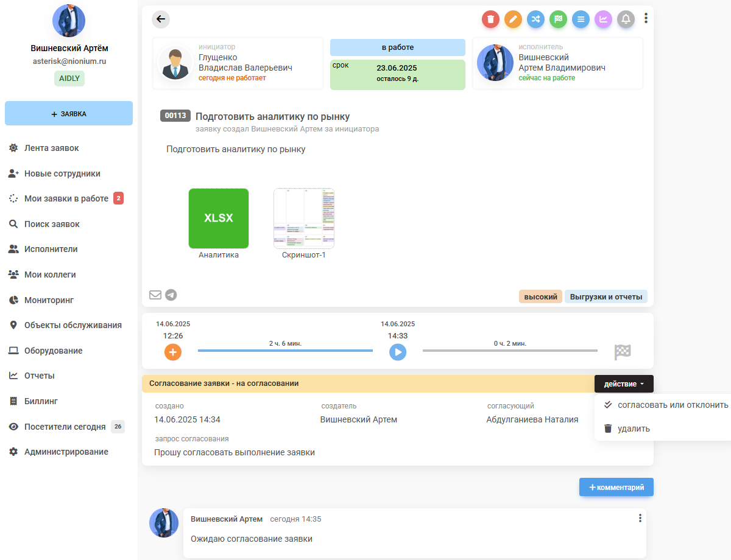This screenshot has height=560, width=731.
Task: Click the Выгрузки и отчеты tag
Action: tap(606, 297)
